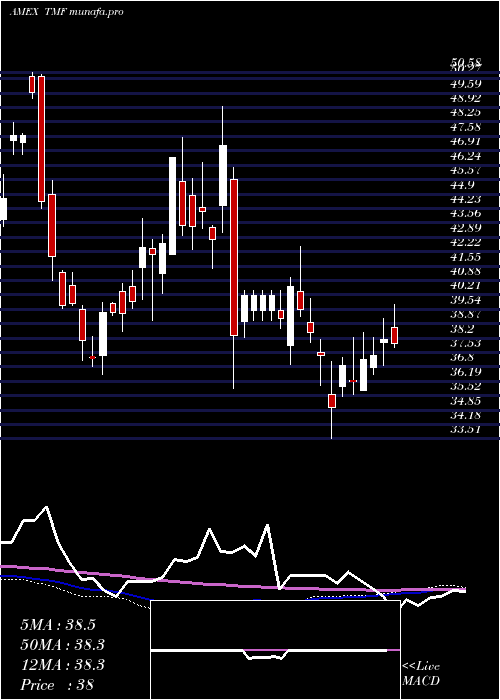Click the Price : 38 reading
Viewport: 500px width, 700px height.
[57, 685]
